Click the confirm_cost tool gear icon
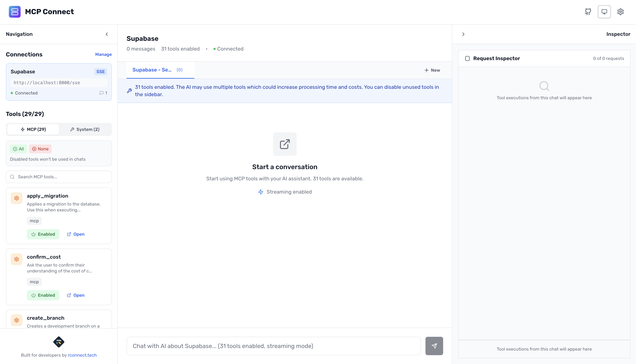The height and width of the screenshot is (364, 636). 17,259
